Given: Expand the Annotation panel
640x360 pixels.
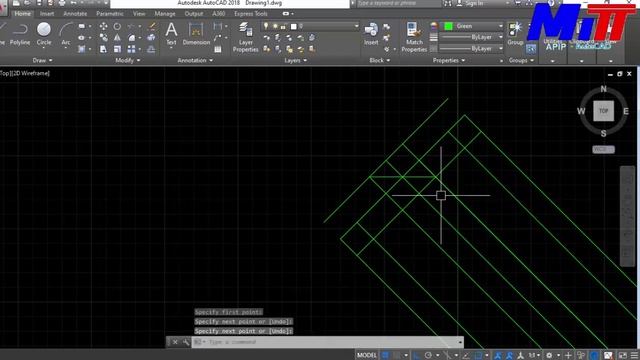Looking at the screenshot, I should [195, 60].
